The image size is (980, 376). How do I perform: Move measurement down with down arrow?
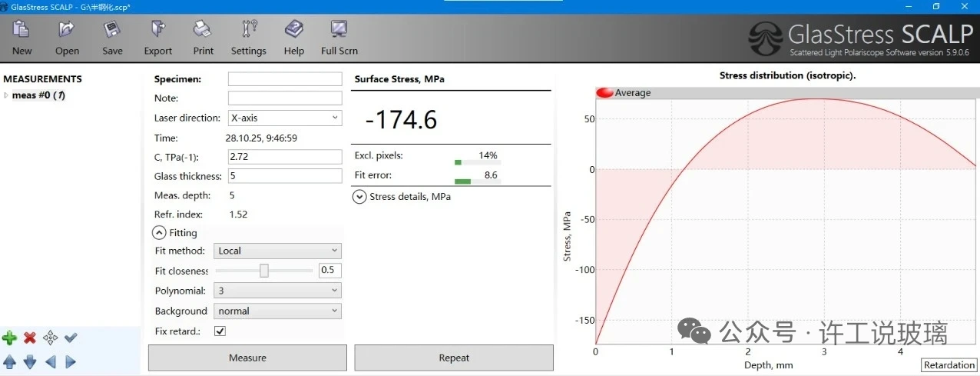pos(30,361)
